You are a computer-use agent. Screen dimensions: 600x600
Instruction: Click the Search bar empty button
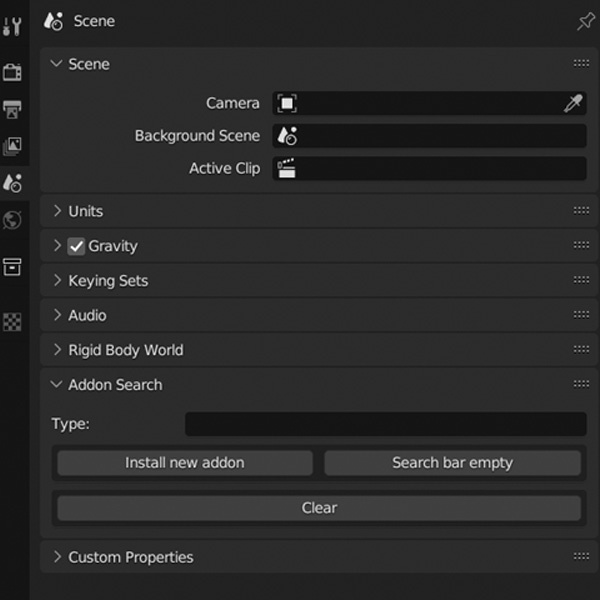(452, 463)
